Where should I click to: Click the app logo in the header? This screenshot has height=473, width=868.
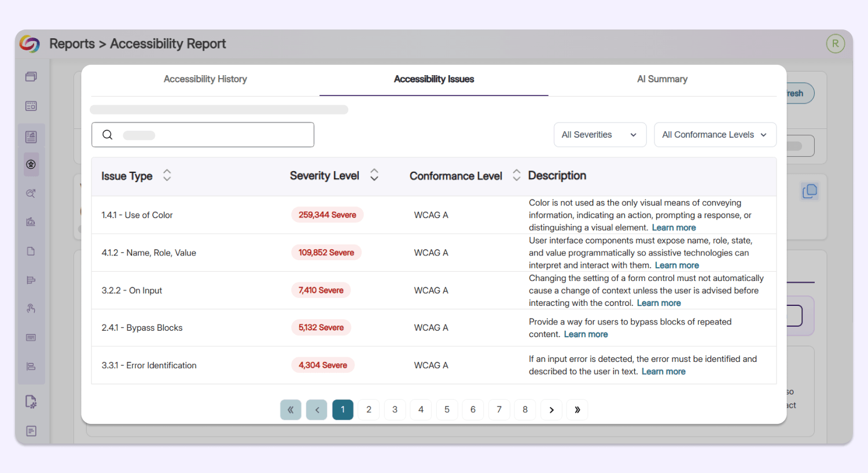click(x=30, y=44)
